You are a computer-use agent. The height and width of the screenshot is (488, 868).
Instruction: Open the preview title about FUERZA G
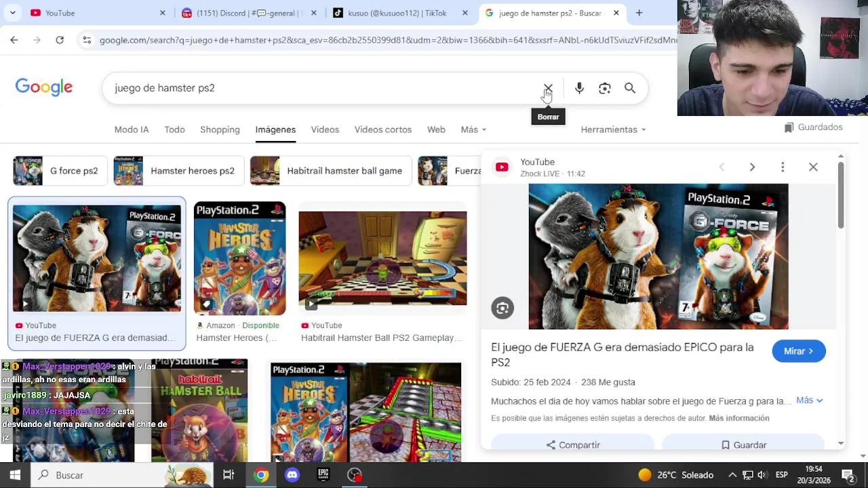click(x=623, y=354)
